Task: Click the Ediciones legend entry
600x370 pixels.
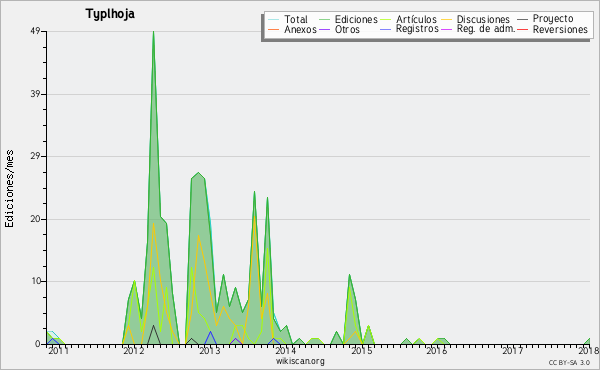Action: click(x=348, y=19)
